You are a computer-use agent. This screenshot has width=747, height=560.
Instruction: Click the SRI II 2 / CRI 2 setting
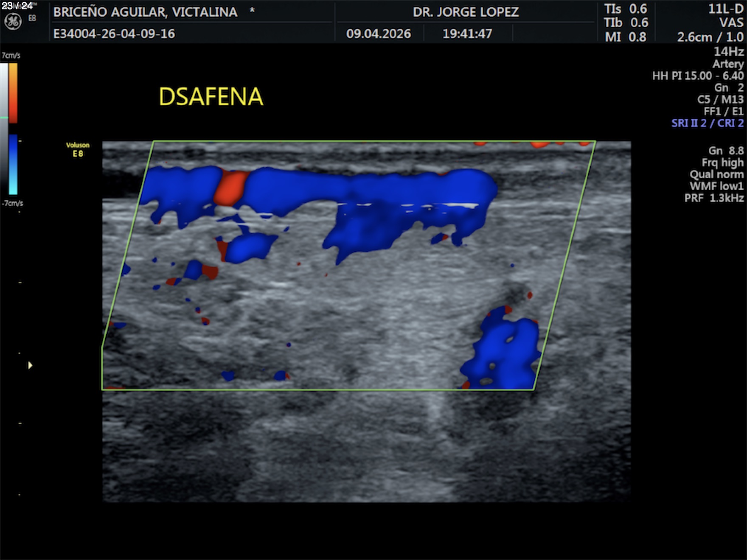coord(707,123)
